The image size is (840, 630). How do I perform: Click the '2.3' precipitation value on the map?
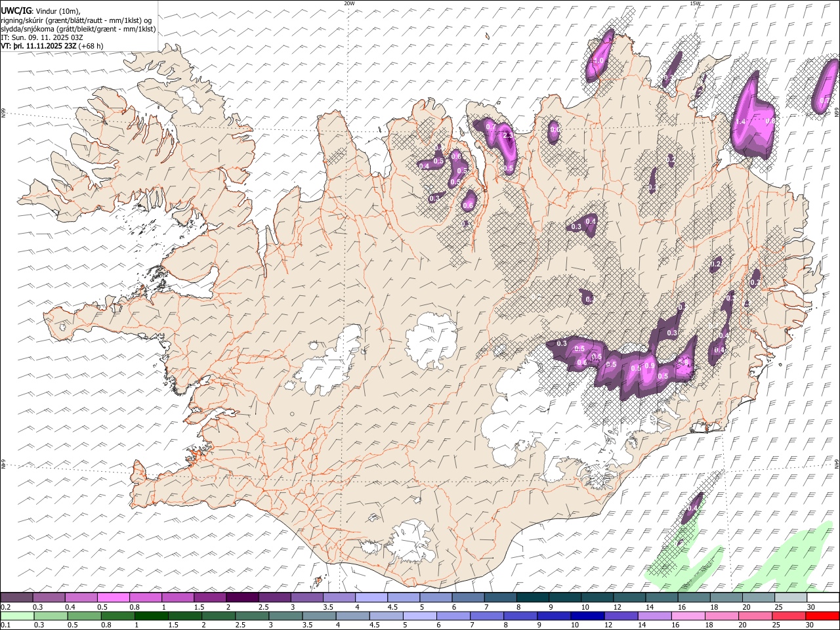click(507, 135)
